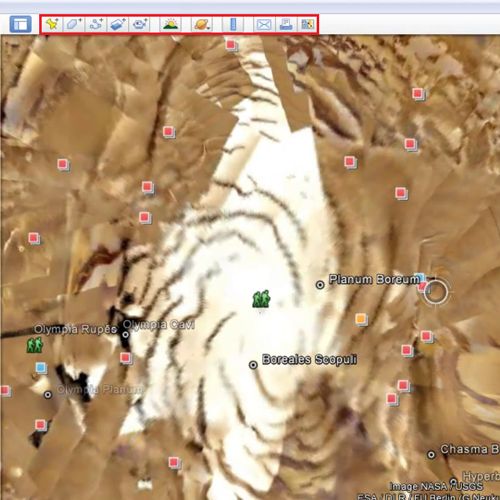Click the Email envelope icon

(264, 24)
